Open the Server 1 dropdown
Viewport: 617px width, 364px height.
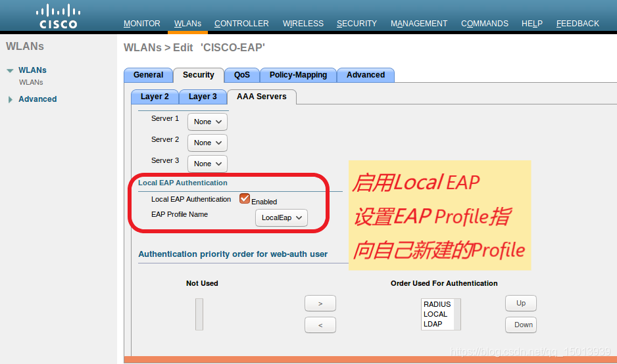[207, 122]
